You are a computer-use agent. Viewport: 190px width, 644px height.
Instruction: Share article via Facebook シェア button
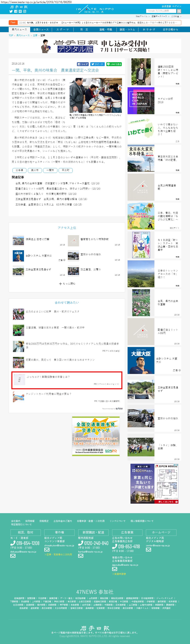(x=83, y=64)
